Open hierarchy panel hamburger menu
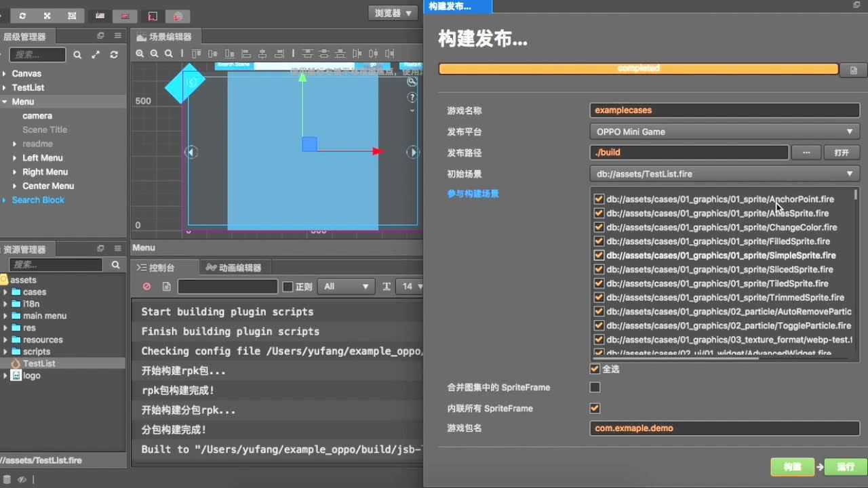 pos(117,36)
